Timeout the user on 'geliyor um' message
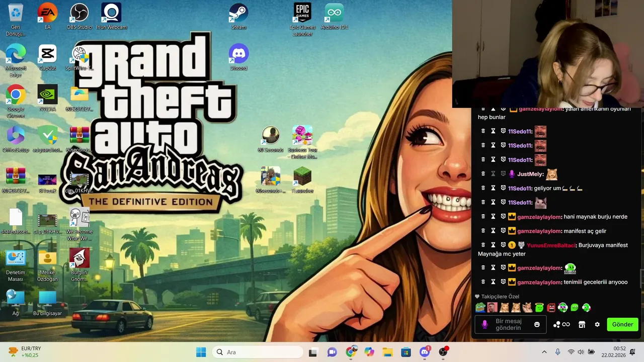This screenshot has height=362, width=644. point(493,188)
